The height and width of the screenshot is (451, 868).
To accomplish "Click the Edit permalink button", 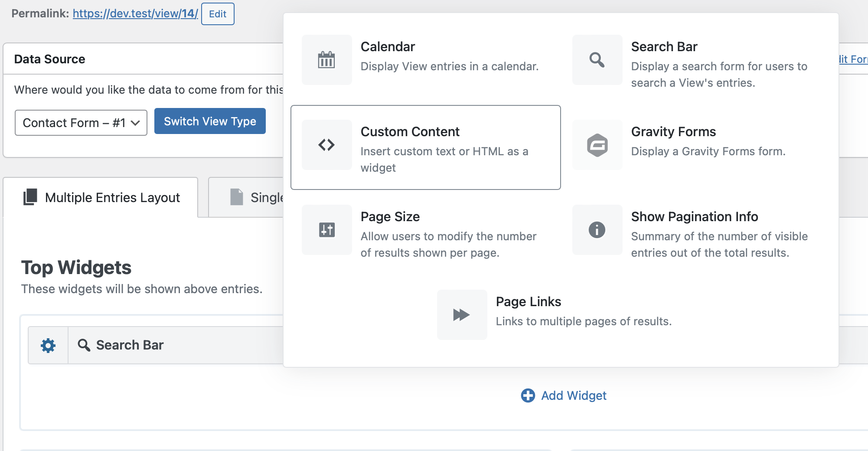I will pos(218,14).
